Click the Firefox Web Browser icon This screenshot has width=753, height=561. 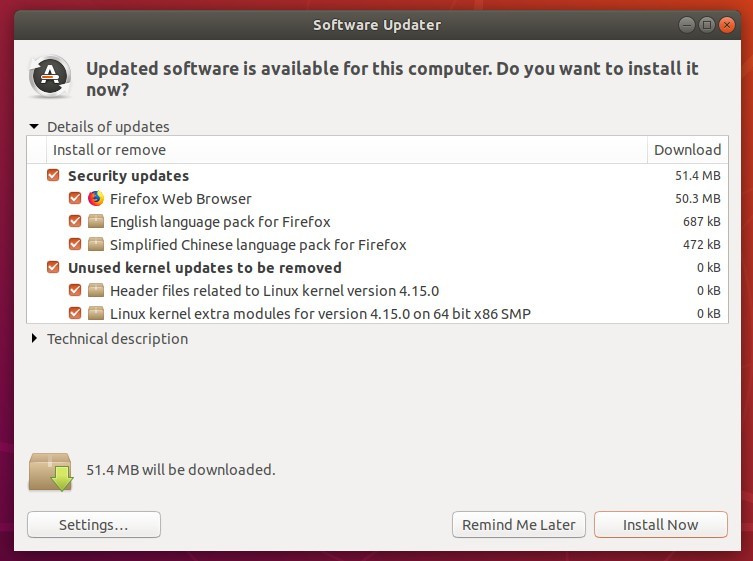pyautogui.click(x=96, y=198)
